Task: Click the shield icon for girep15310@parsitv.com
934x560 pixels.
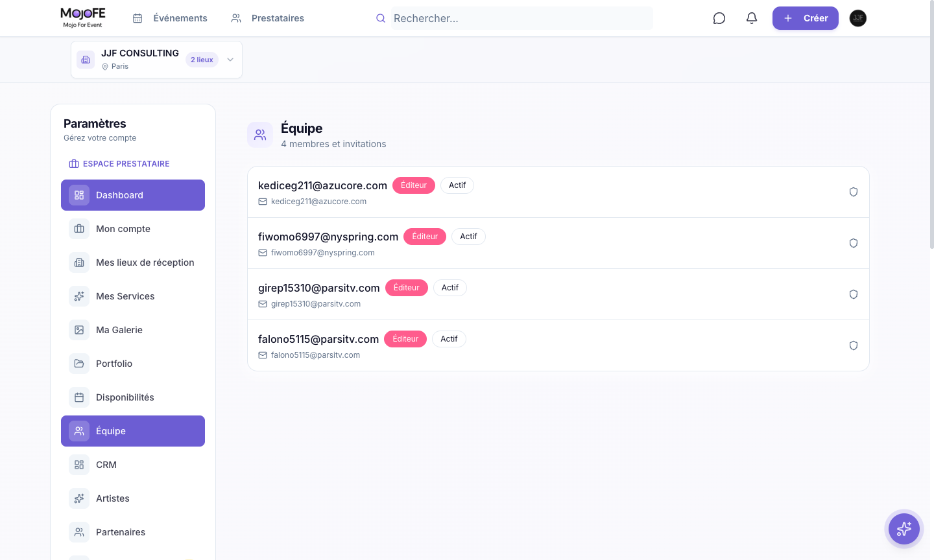Action: 854,294
